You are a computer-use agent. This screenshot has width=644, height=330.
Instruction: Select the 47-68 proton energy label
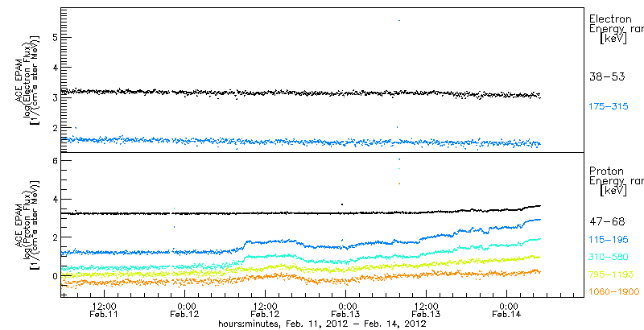click(x=607, y=222)
